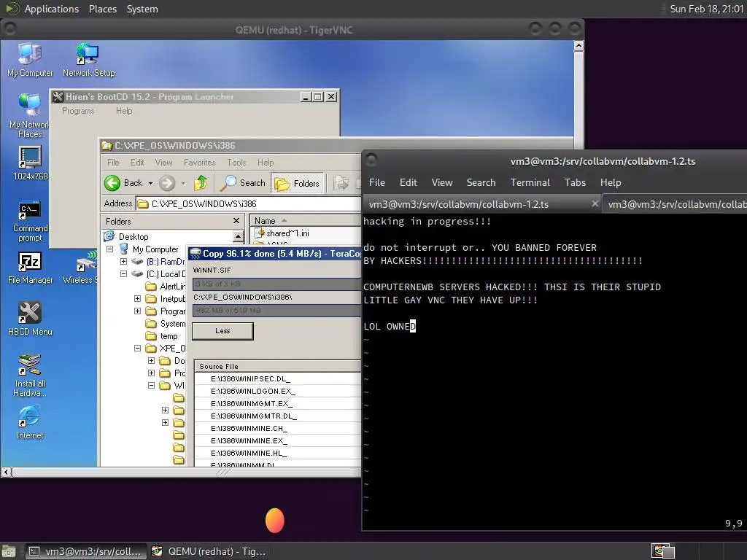Open Places menu in top panel
The width and height of the screenshot is (747, 560).
click(103, 9)
